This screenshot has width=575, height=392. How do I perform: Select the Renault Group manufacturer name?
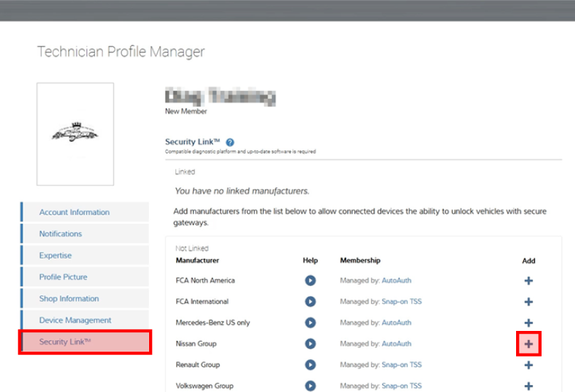[x=197, y=365]
